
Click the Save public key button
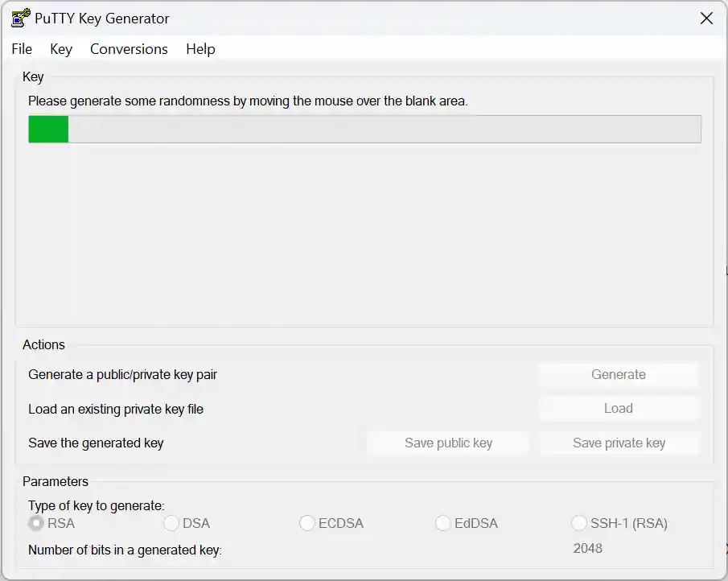447,443
